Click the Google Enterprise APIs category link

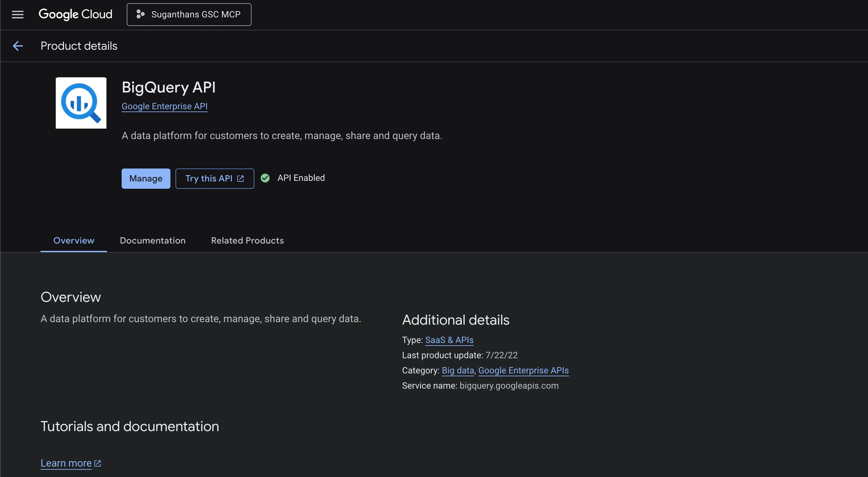(x=523, y=370)
